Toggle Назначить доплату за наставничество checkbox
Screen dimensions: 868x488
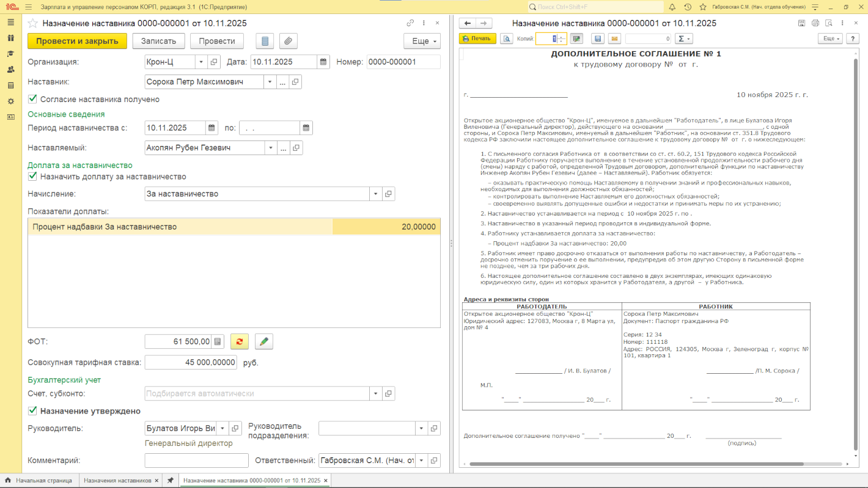(32, 177)
